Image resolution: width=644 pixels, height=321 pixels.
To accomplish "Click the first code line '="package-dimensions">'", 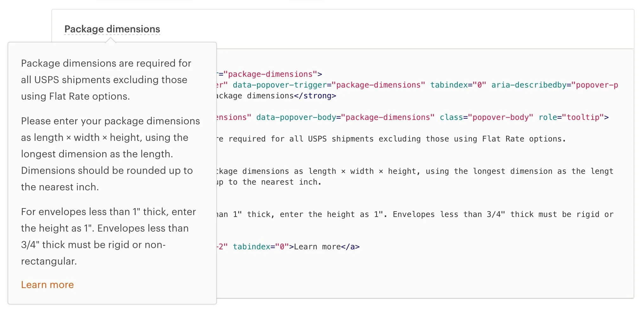I will point(269,74).
